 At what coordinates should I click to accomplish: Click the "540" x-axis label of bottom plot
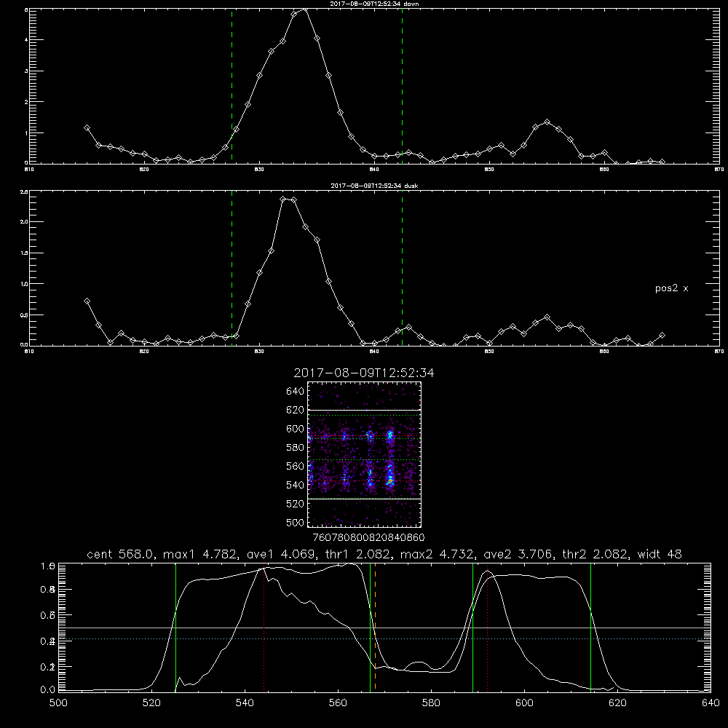tap(245, 703)
